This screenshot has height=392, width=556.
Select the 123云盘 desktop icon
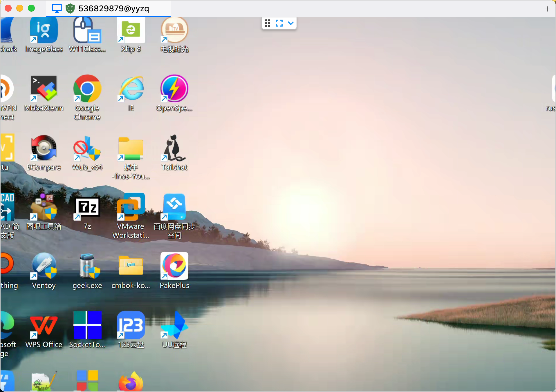coord(131,325)
